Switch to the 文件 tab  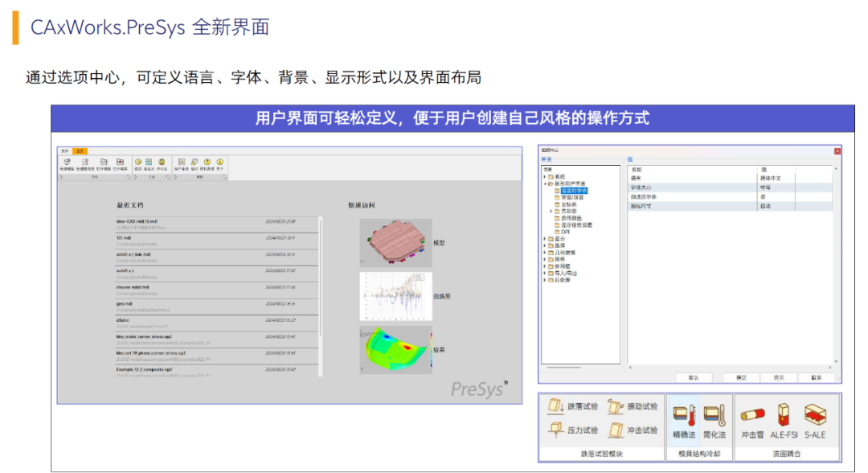pyautogui.click(x=65, y=151)
